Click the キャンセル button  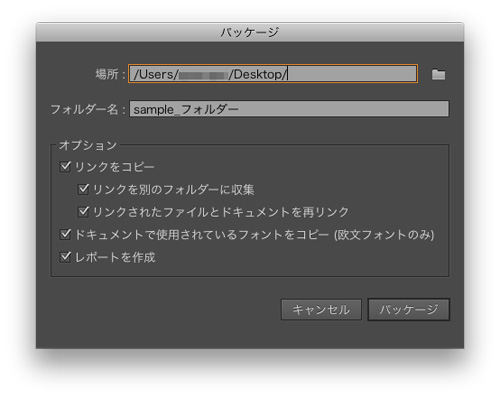(x=321, y=310)
